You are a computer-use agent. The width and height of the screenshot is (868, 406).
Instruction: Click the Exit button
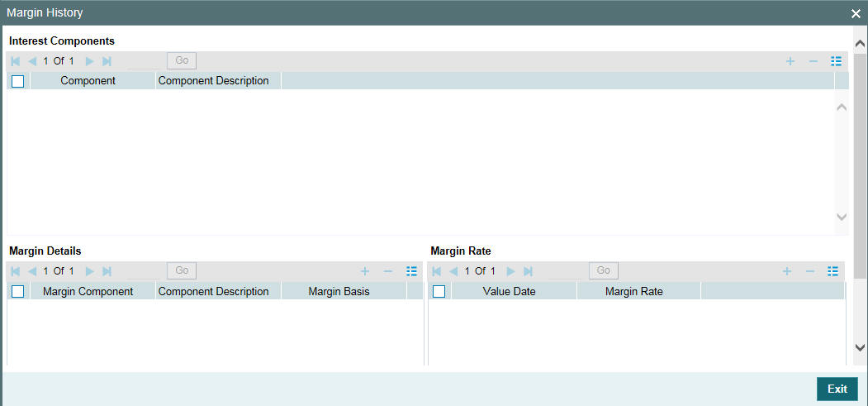[x=837, y=389]
